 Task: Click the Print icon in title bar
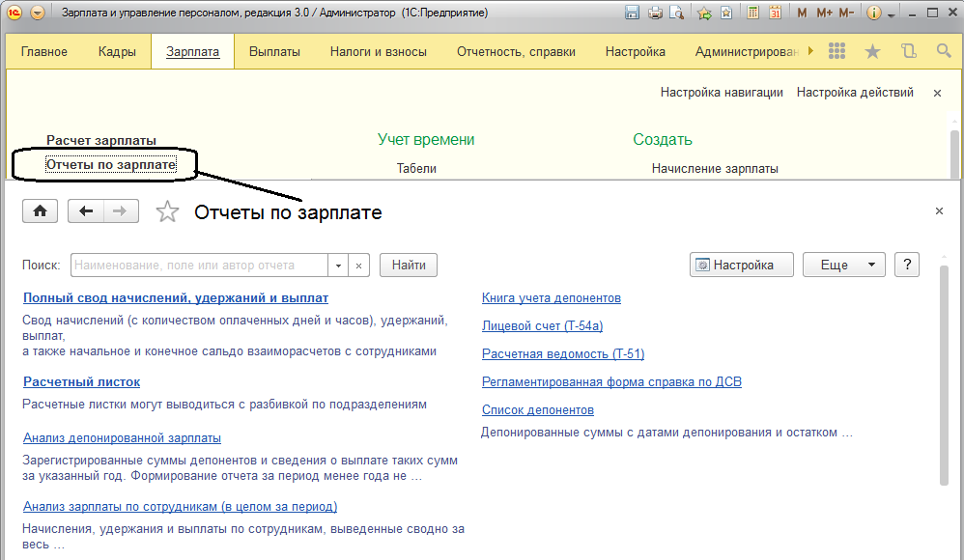tap(655, 13)
